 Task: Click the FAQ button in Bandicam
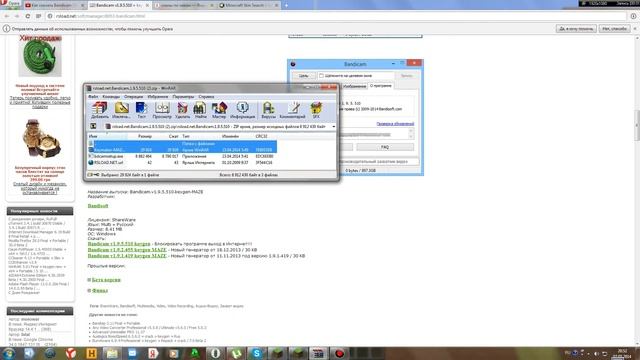[x=385, y=147]
